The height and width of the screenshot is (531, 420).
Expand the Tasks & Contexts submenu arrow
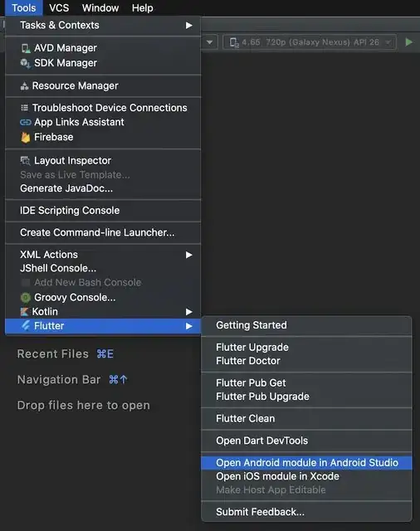click(189, 26)
